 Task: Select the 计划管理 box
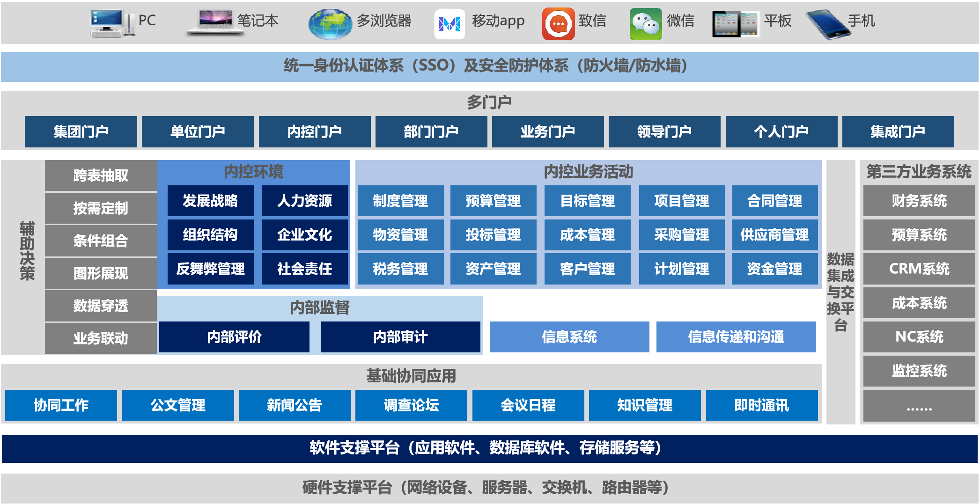[682, 269]
